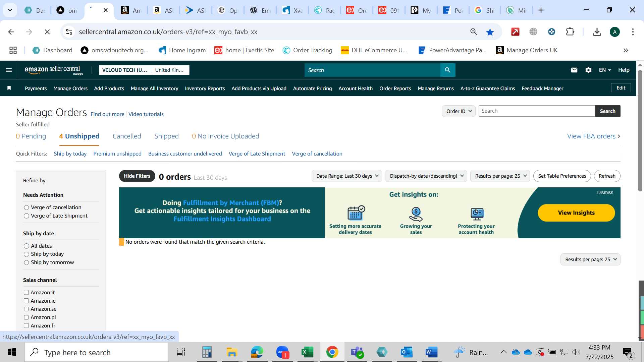Select Verge of cancellation radio button
This screenshot has height=362, width=644.
coord(26,208)
